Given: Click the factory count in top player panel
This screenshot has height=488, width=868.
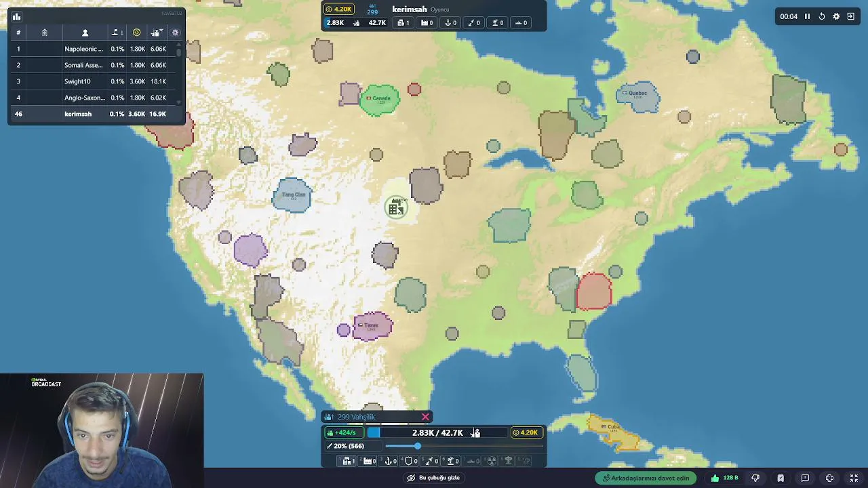Looking at the screenshot, I should tap(427, 23).
